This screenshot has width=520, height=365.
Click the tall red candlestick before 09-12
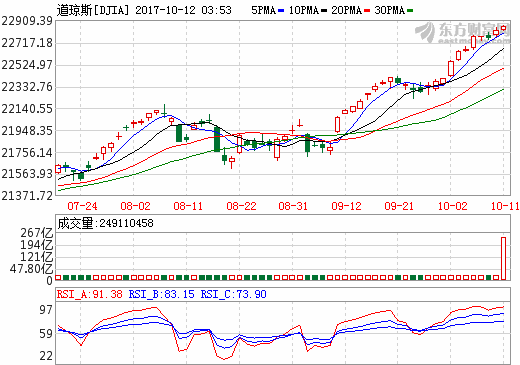click(337, 124)
